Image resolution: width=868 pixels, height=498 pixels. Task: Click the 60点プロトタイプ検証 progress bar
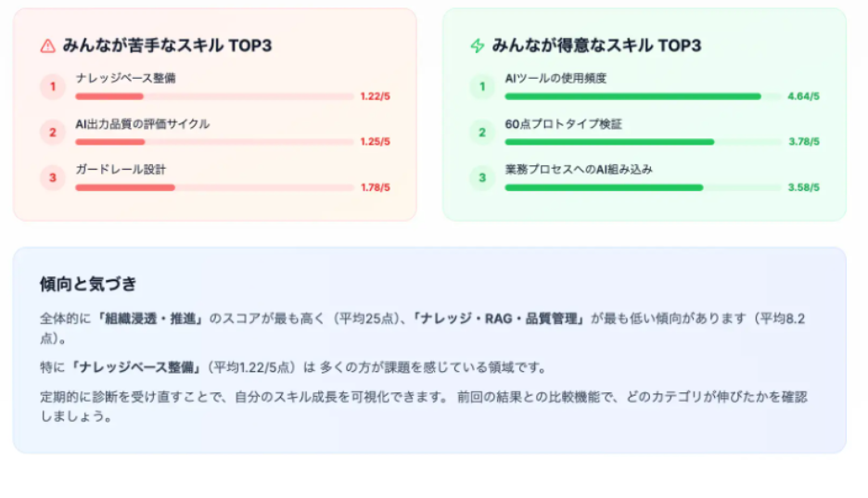coord(642,142)
